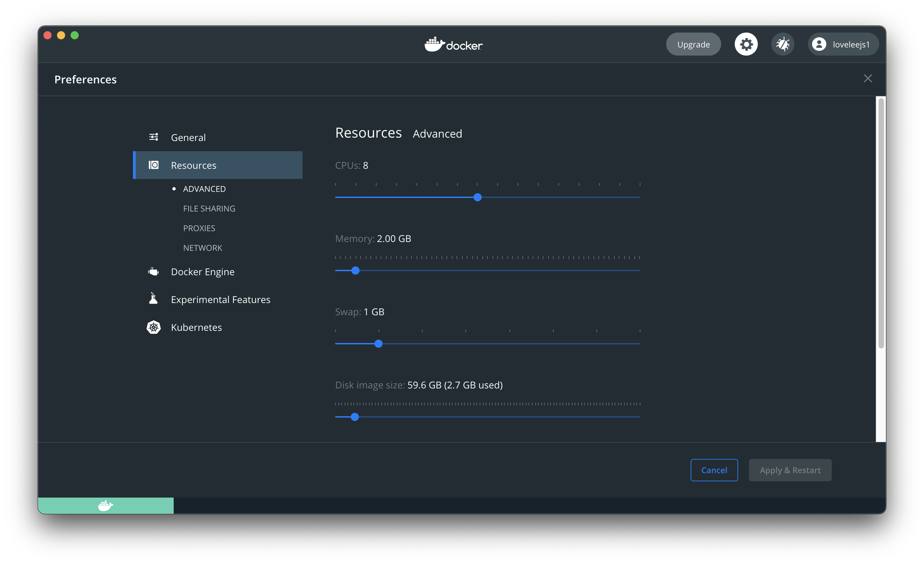
Task: Switch to the Network subsection
Action: click(203, 248)
